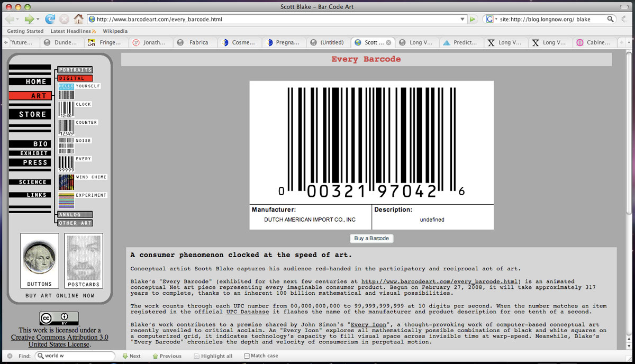Select the OTHER ART submenu item
The image size is (635, 364).
(75, 223)
